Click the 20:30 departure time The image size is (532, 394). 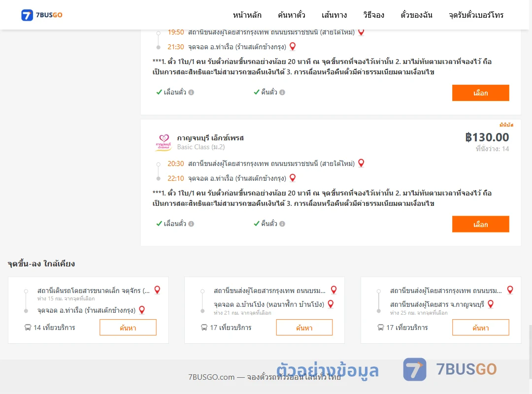tap(176, 164)
